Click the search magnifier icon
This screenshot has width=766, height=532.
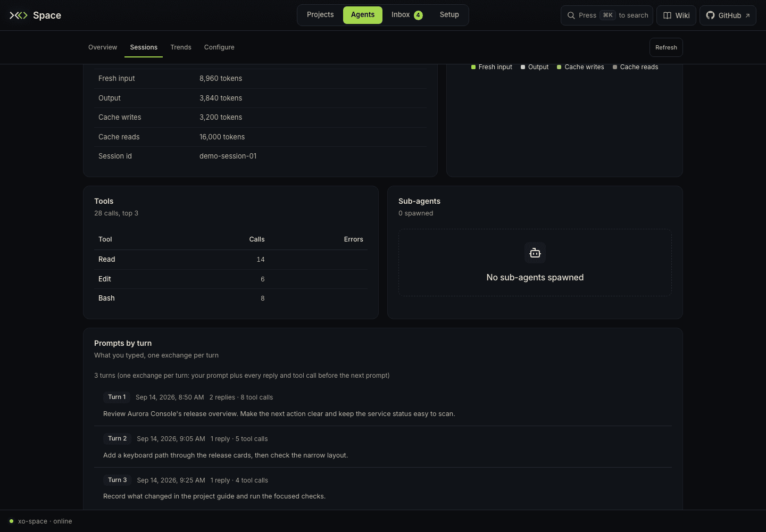pyautogui.click(x=571, y=15)
